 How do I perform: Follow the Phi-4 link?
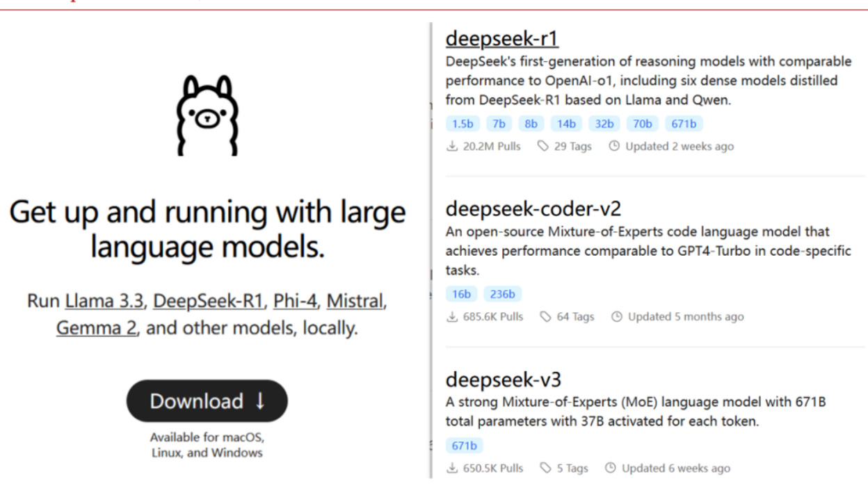click(x=295, y=301)
